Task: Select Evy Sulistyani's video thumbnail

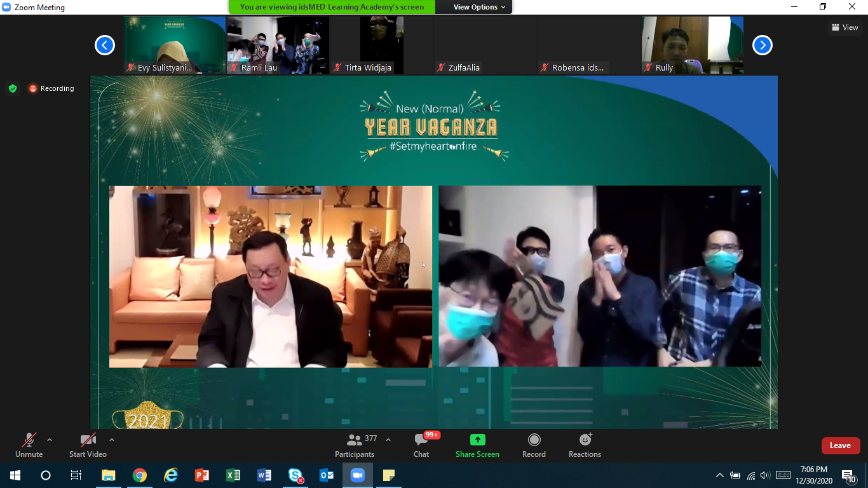Action: (175, 45)
